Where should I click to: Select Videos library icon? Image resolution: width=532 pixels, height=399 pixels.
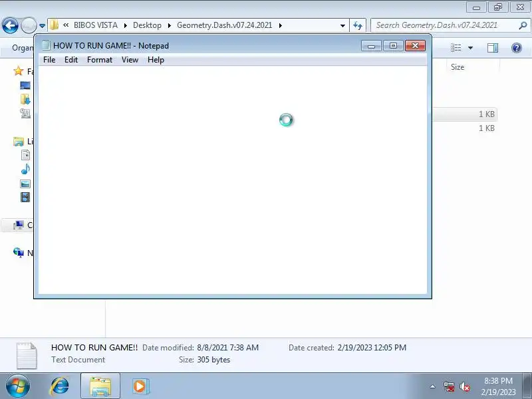pos(25,197)
